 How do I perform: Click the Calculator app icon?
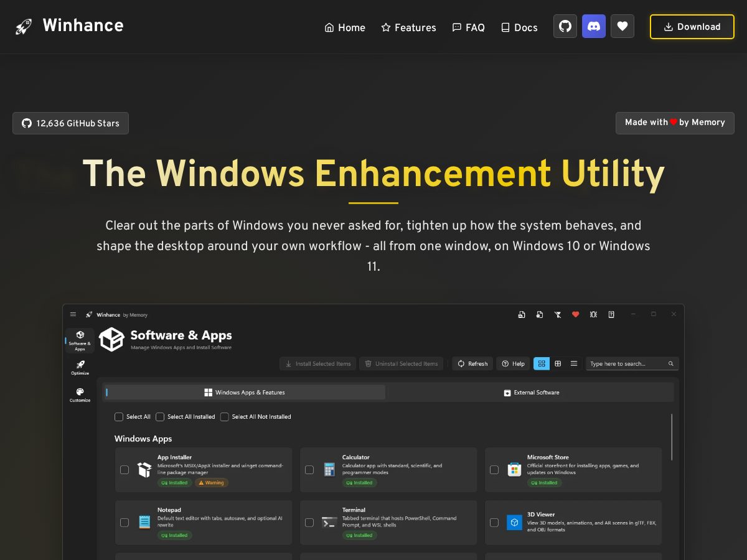tap(329, 470)
